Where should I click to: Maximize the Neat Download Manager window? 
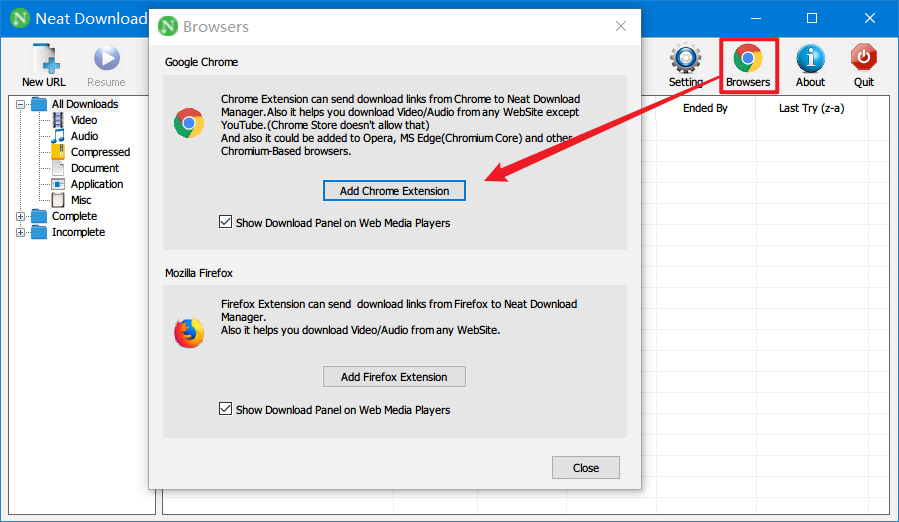(812, 18)
